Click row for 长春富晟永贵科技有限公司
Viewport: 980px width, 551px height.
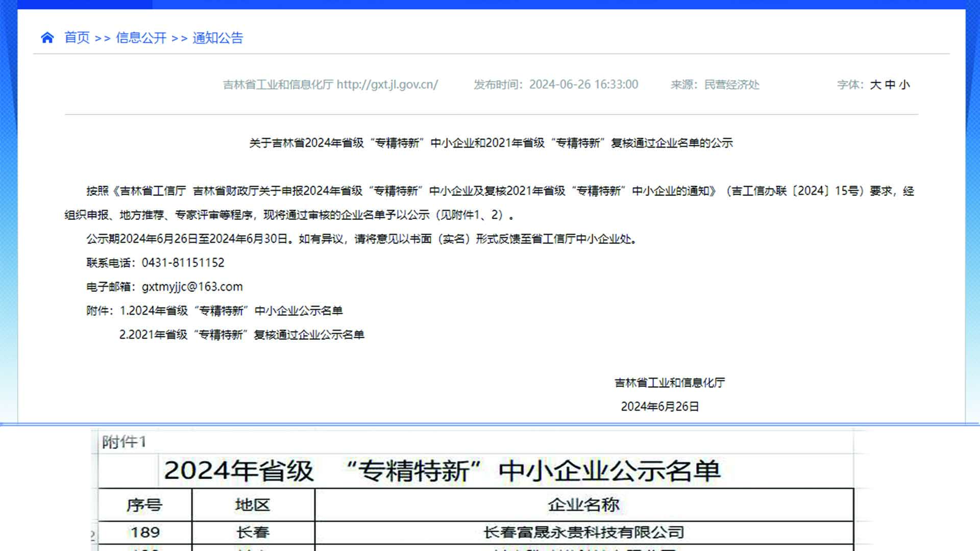584,532
